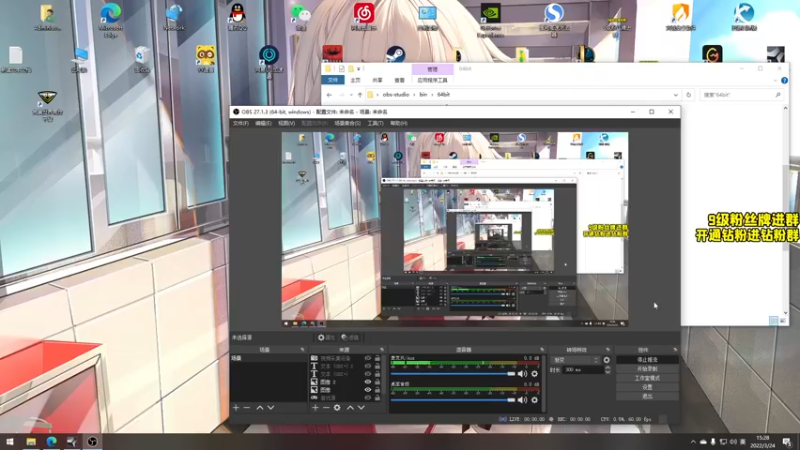Toggle visibility of second text source

(367, 374)
